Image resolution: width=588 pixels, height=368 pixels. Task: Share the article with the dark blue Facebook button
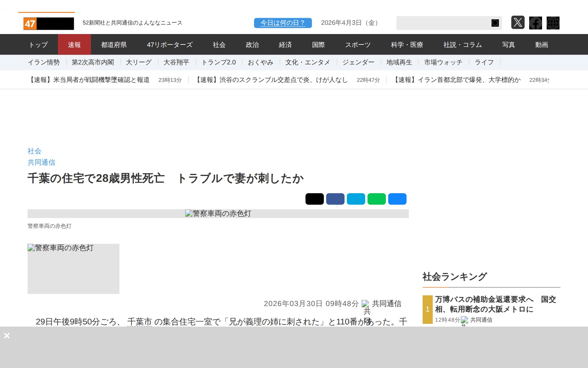335,199
